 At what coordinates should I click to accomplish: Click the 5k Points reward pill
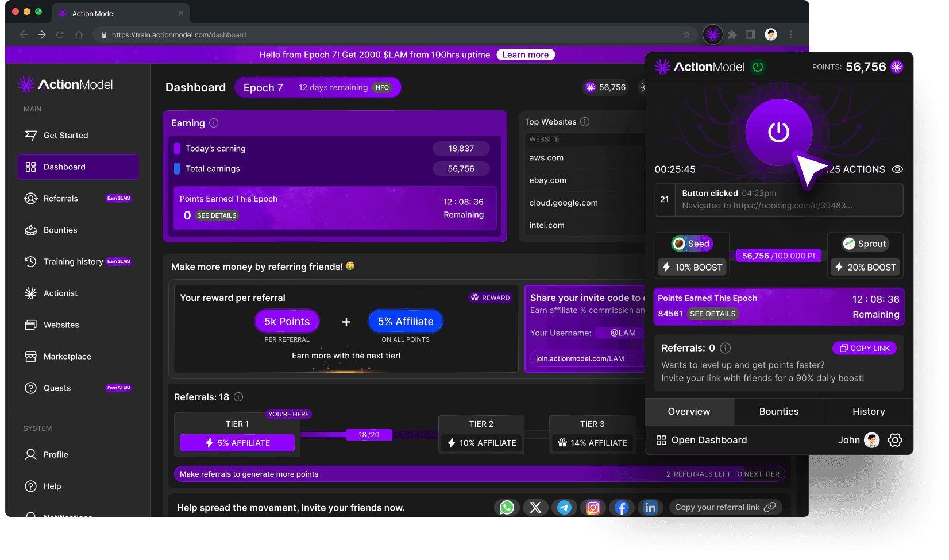coord(287,321)
